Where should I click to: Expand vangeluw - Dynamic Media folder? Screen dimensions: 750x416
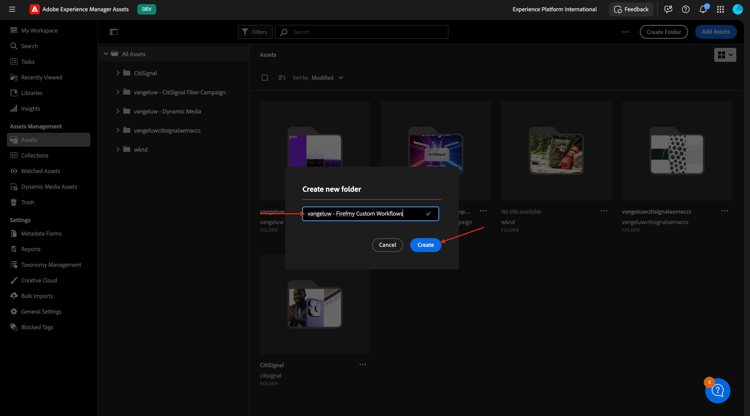pos(118,111)
